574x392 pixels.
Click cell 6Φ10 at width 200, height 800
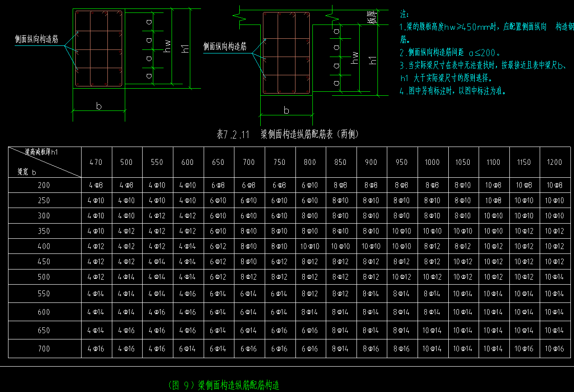[310, 185]
